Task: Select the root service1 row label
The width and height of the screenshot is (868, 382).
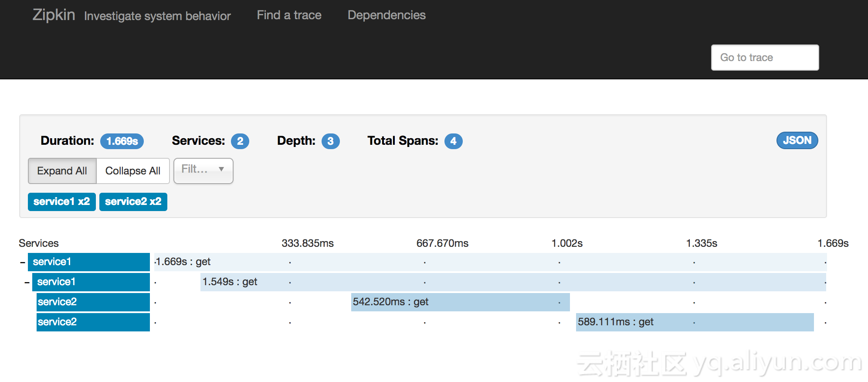Action: click(x=89, y=262)
